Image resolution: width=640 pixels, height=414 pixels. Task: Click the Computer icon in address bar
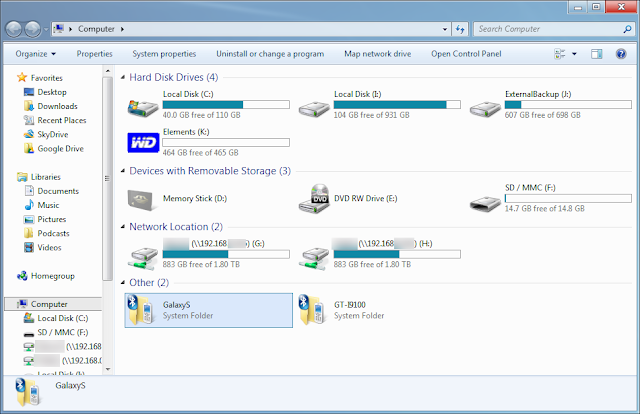pyautogui.click(x=59, y=29)
